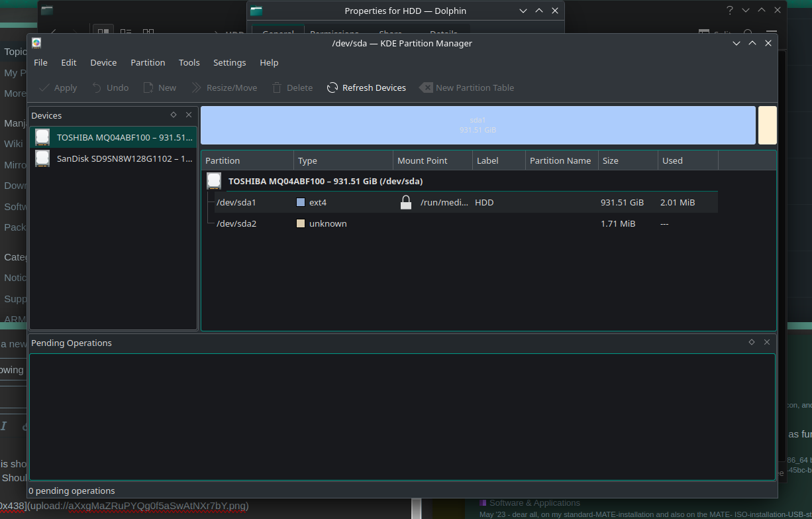This screenshot has height=519, width=812.
Task: Close the Devices panel
Action: pos(189,115)
